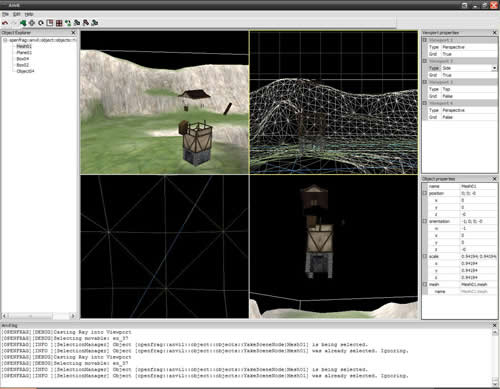Open the Help menu
Screen dimensions: 500x389
[x=29, y=14]
